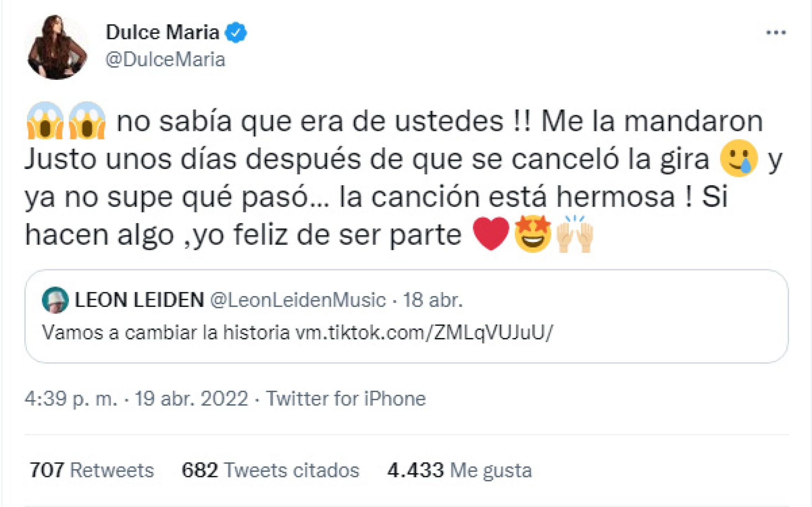Click the 4:39 p. m. timestamp
Screen dimensions: 812x507
coord(71,399)
